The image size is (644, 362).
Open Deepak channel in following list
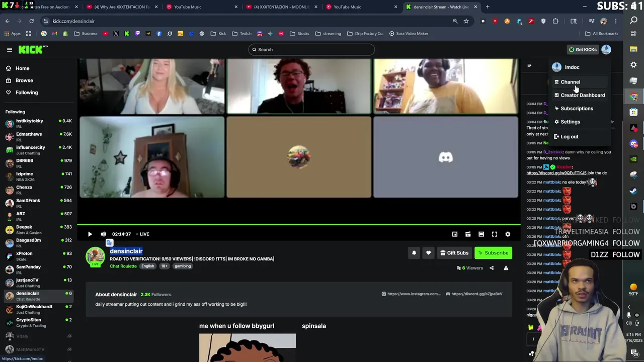[38, 229]
